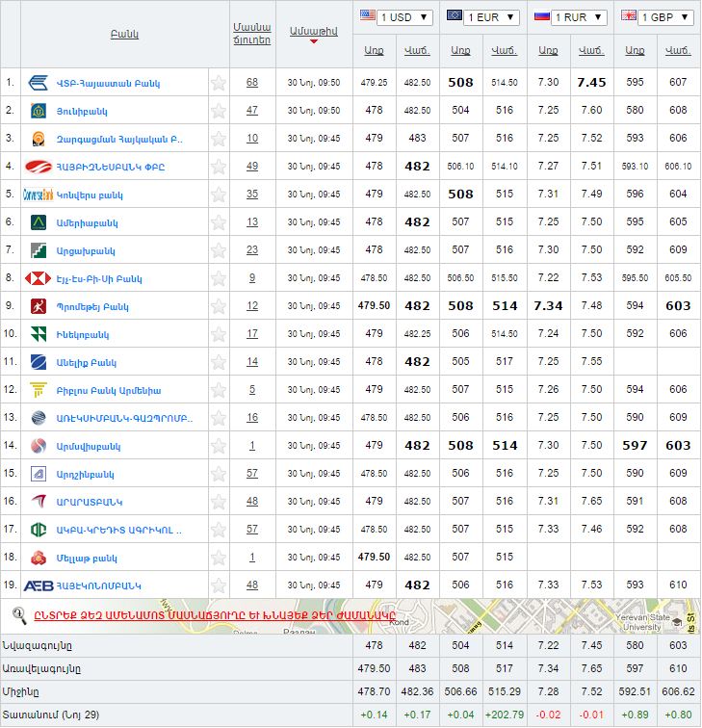This screenshot has width=702, height=728.
Task: Click the Prometey Bank logo icon
Action: pos(39,306)
